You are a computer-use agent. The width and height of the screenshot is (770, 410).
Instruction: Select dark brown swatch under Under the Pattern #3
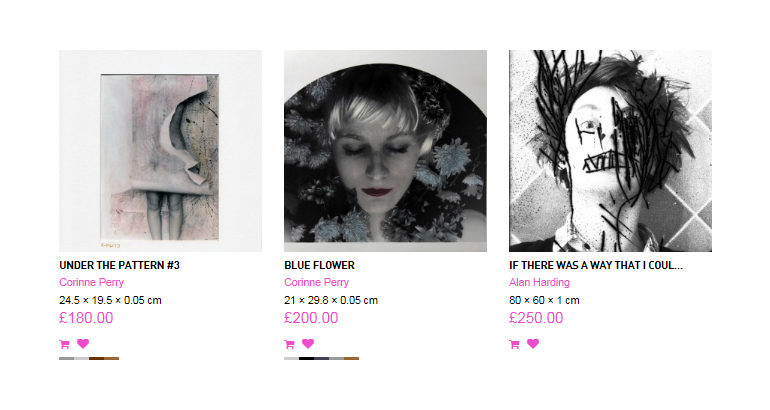click(97, 358)
